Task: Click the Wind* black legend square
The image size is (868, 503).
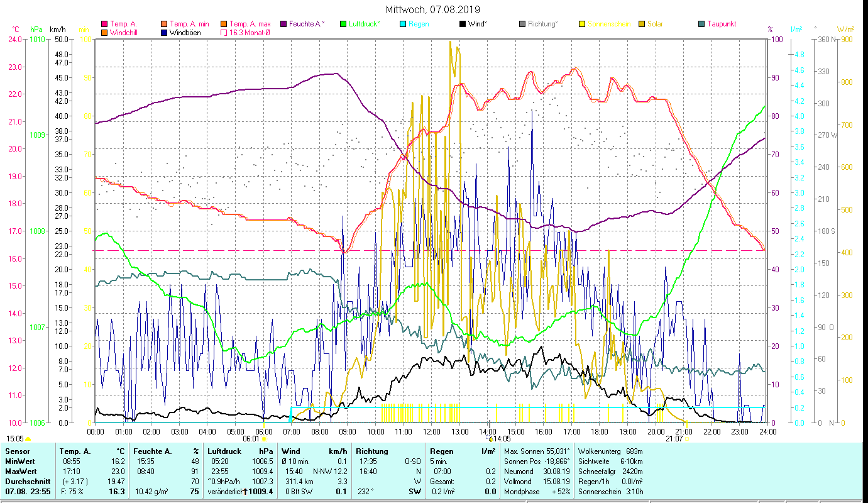Action: pyautogui.click(x=463, y=24)
